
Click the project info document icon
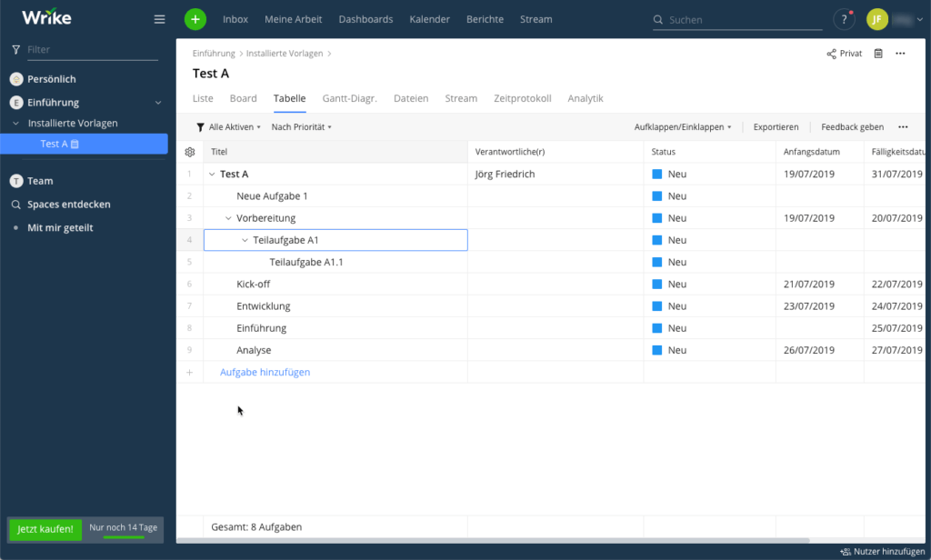(x=878, y=54)
